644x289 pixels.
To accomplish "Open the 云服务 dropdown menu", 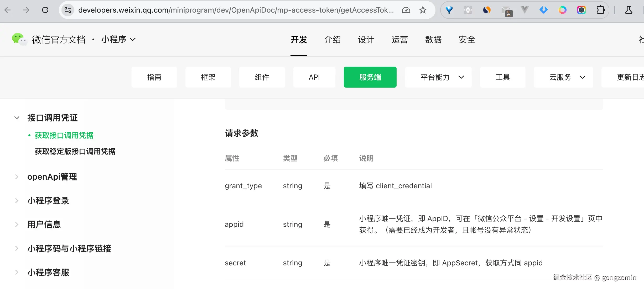I will tap(563, 77).
